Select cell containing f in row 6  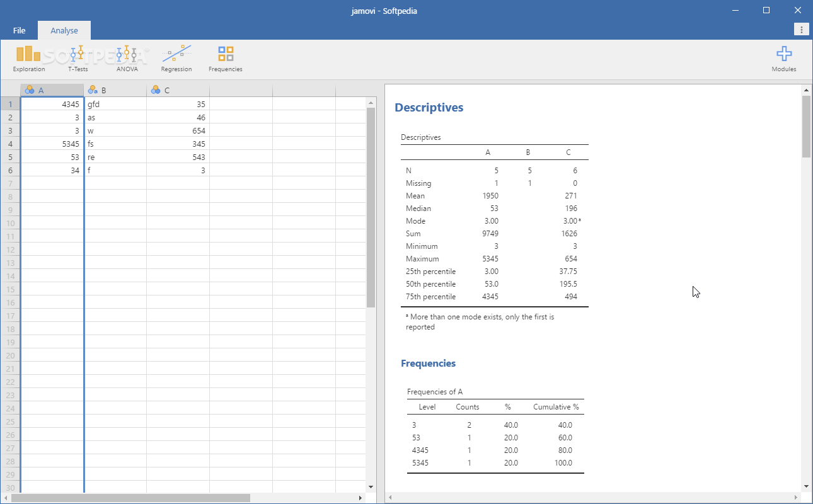coord(115,171)
